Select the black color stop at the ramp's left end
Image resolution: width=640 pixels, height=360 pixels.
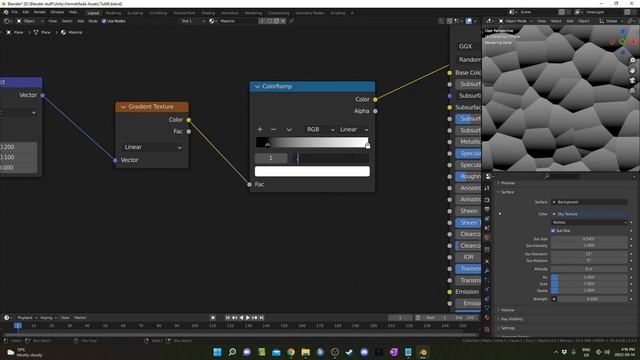pyautogui.click(x=267, y=145)
